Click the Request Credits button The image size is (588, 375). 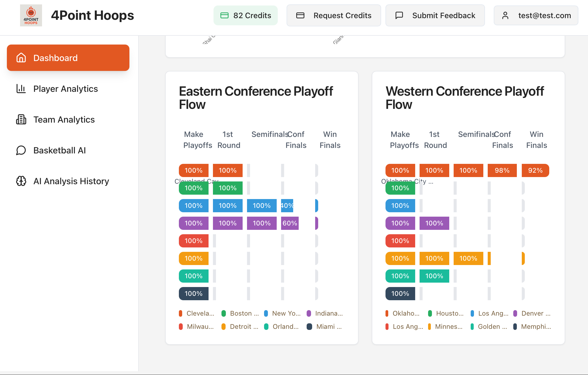click(334, 15)
